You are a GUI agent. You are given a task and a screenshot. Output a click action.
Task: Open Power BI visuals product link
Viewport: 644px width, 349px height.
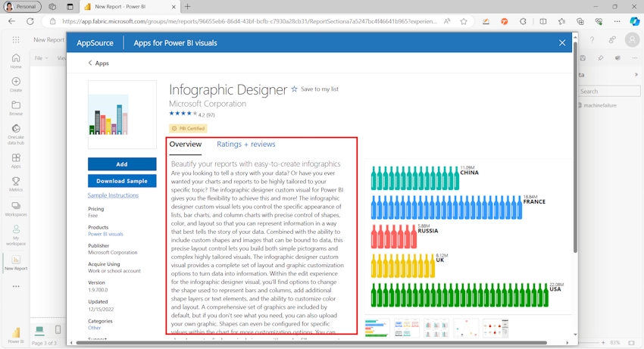[x=105, y=234]
